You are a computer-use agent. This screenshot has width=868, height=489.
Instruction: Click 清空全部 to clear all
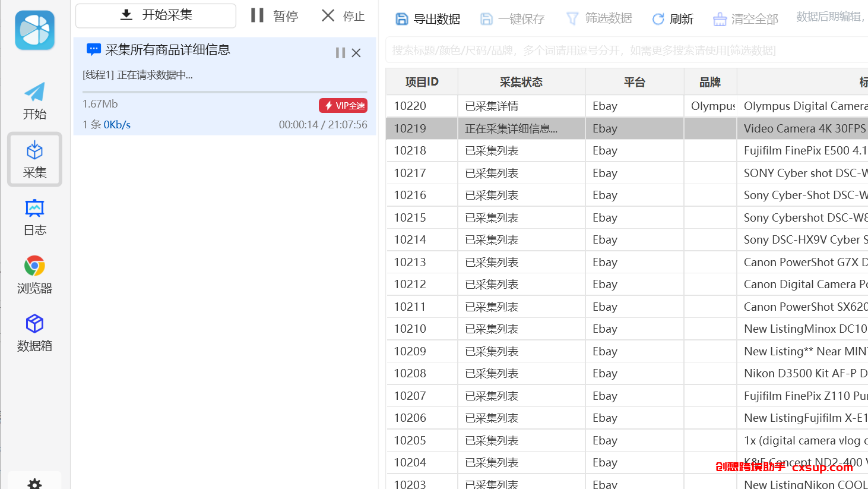pos(746,19)
